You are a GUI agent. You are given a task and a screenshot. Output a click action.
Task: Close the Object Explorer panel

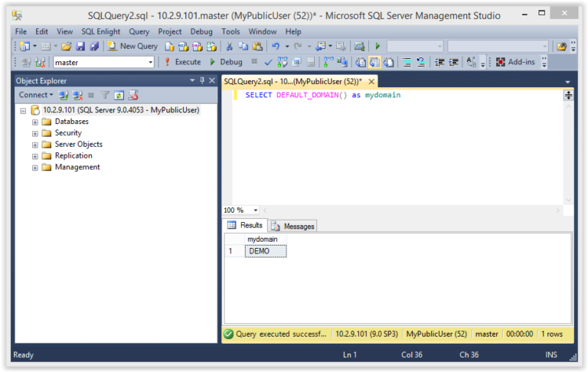coord(212,80)
